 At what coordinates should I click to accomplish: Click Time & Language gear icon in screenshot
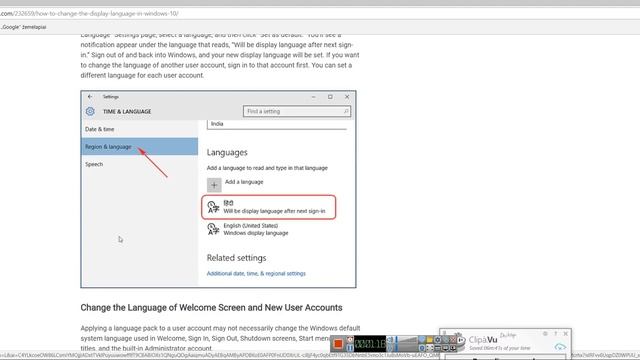click(x=90, y=111)
